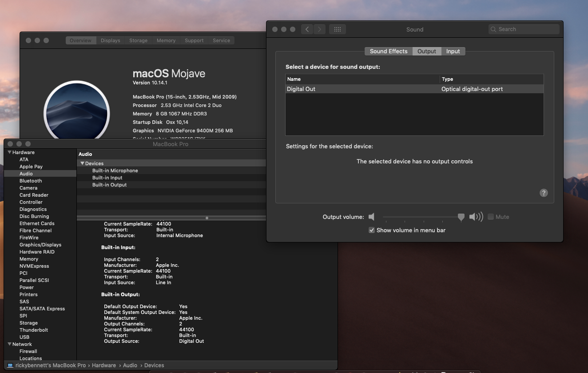
Task: Select NVMExpress in the sidebar
Action: point(34,266)
